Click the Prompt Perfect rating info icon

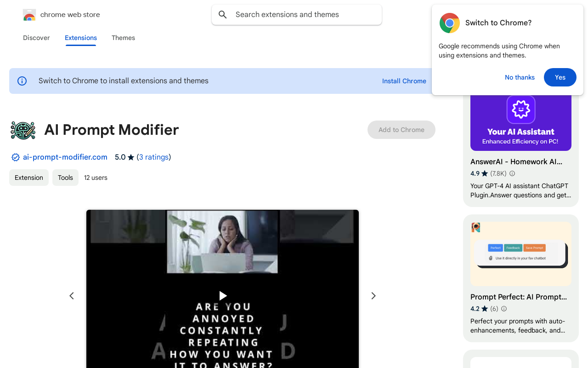[x=504, y=309]
